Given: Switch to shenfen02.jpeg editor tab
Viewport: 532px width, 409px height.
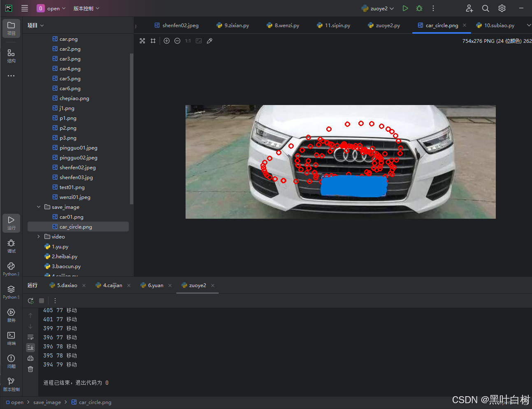Looking at the screenshot, I should 177,25.
